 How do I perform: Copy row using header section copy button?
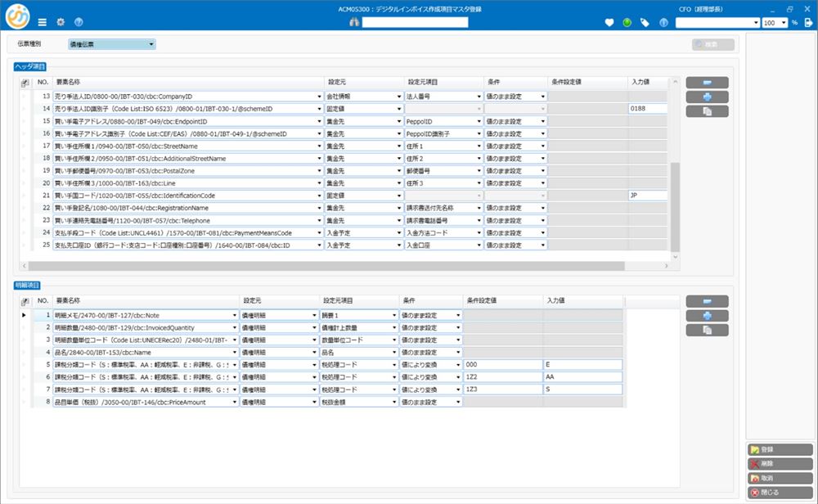[707, 111]
